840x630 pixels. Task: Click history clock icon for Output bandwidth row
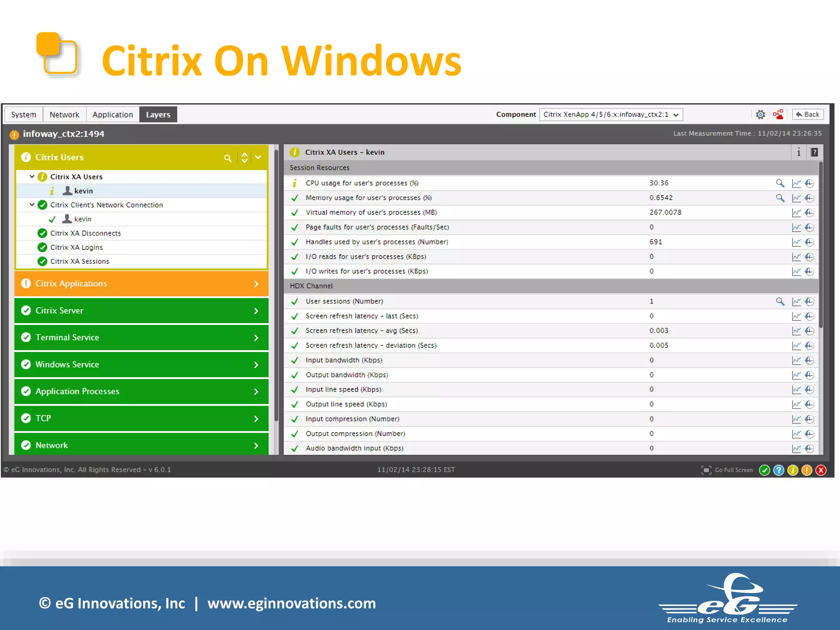pos(809,375)
